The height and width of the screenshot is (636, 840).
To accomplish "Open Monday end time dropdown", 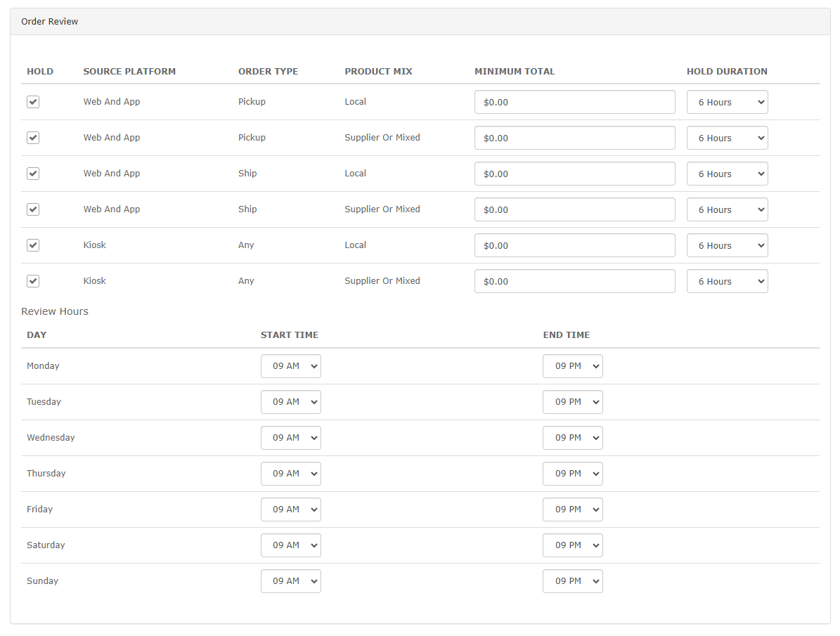I will coord(573,366).
